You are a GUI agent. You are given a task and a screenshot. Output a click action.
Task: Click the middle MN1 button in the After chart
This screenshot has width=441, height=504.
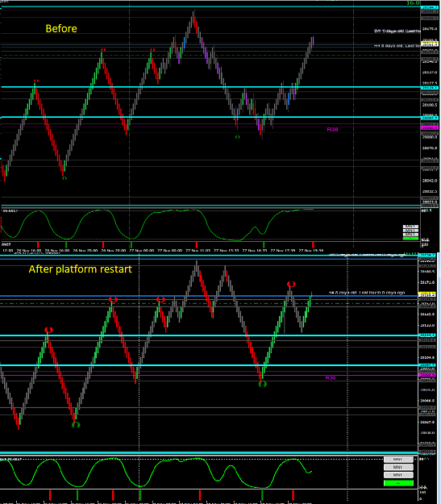398,467
